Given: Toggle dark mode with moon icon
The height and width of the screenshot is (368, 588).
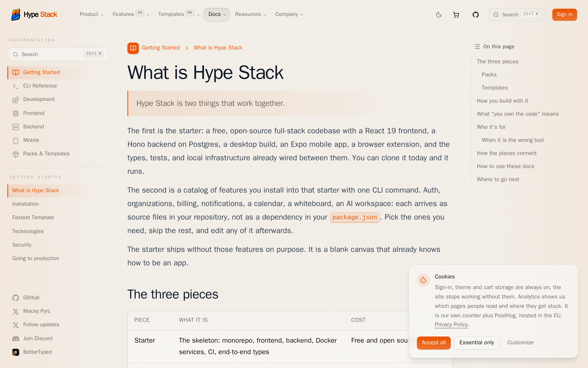Looking at the screenshot, I should tap(439, 15).
